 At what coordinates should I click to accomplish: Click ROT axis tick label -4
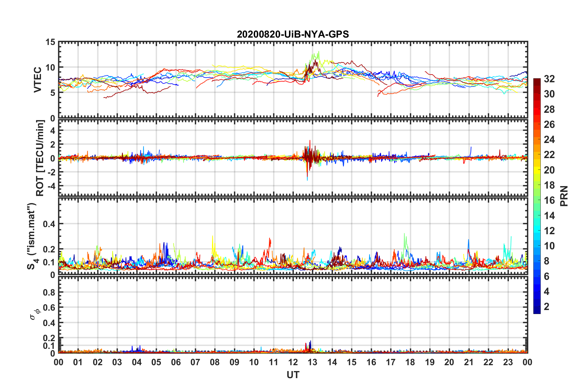pyautogui.click(x=51, y=186)
